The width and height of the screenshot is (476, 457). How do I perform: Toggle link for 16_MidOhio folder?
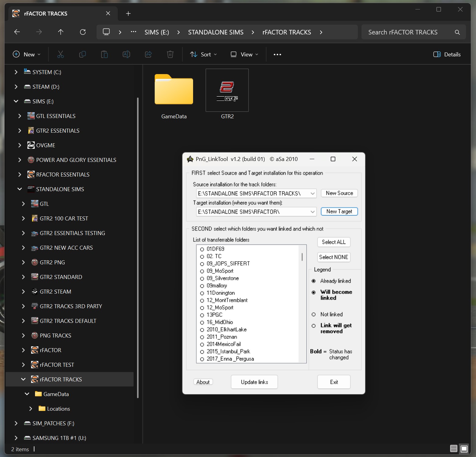[202, 322]
